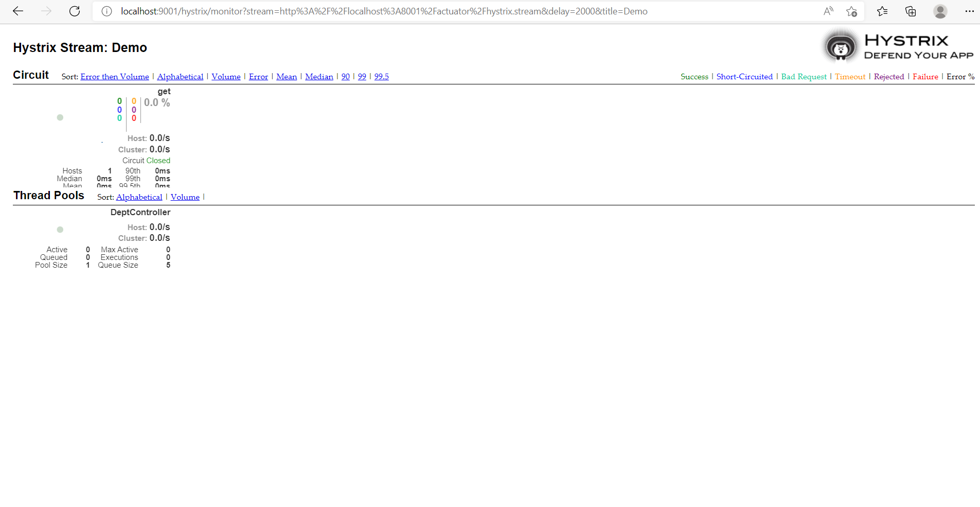The image size is (980, 507).
Task: Sort circuits by 99th percentile
Action: (x=362, y=77)
